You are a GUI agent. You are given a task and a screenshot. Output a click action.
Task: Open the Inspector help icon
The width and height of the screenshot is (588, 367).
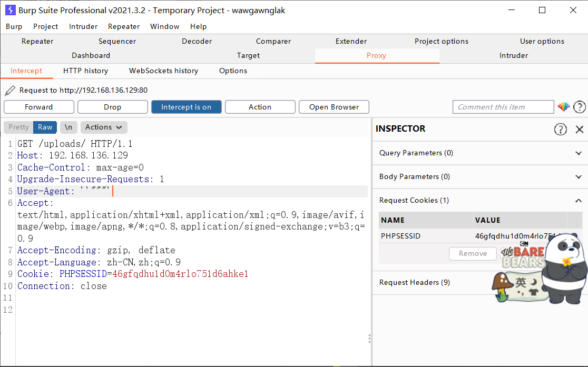tap(560, 130)
